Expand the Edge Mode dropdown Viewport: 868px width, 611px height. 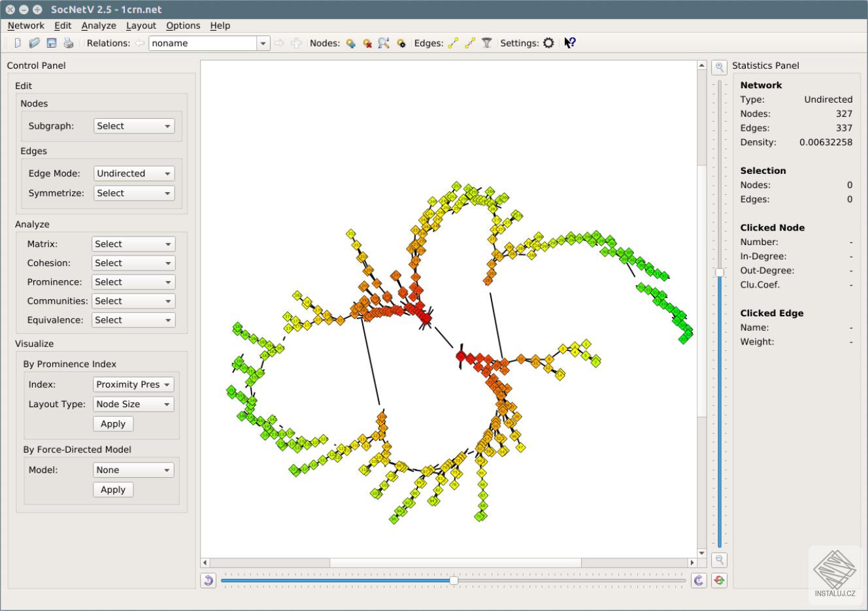pos(134,173)
